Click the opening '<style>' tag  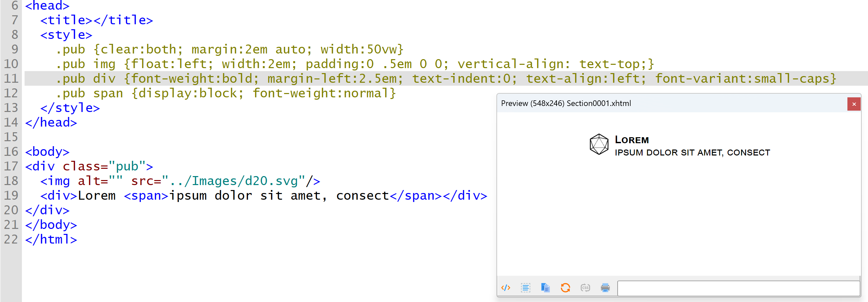(x=66, y=35)
